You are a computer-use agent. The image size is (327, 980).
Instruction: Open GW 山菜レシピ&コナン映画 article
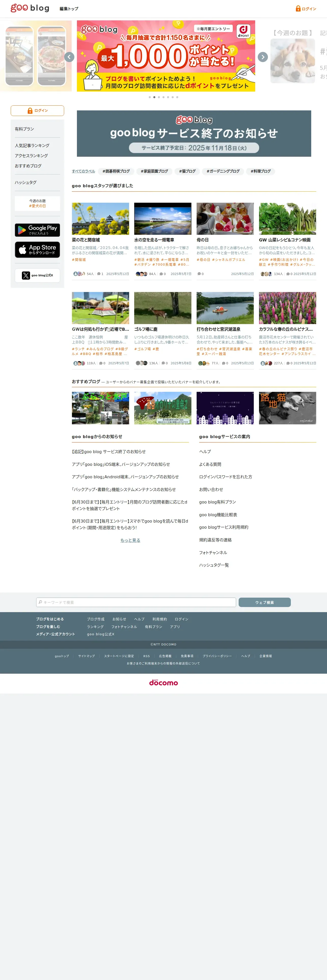pyautogui.click(x=285, y=240)
